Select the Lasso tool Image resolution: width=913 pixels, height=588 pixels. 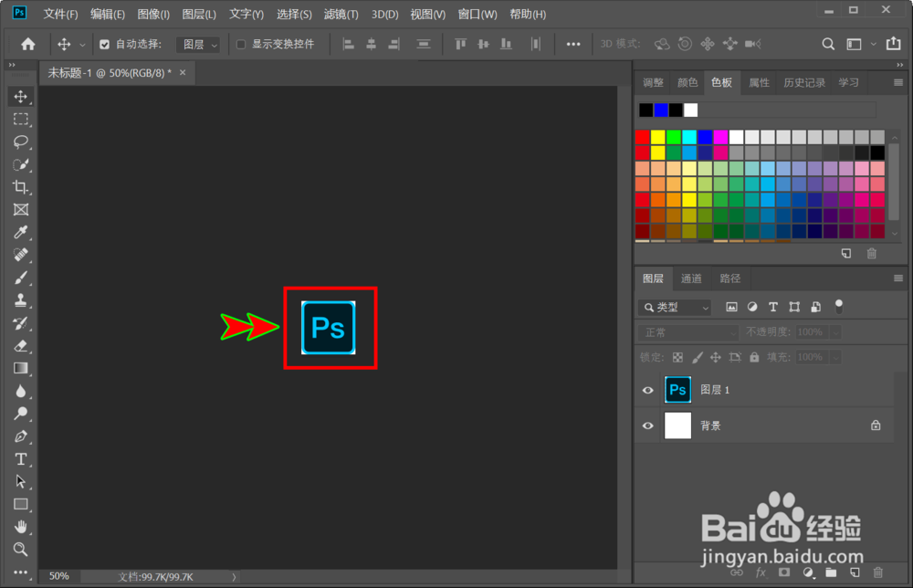pyautogui.click(x=21, y=142)
